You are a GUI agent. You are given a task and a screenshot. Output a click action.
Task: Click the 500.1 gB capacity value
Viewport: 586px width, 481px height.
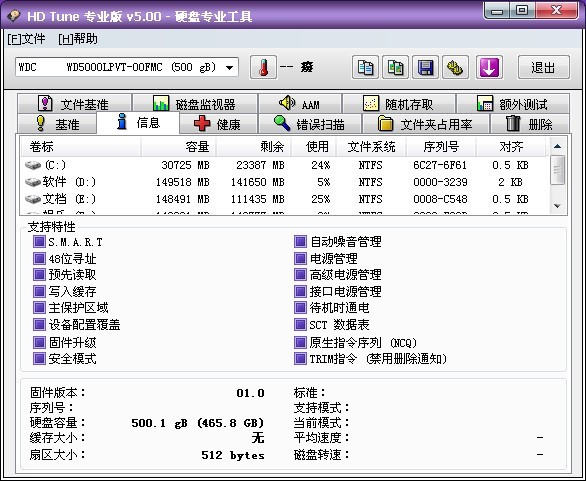(198, 423)
